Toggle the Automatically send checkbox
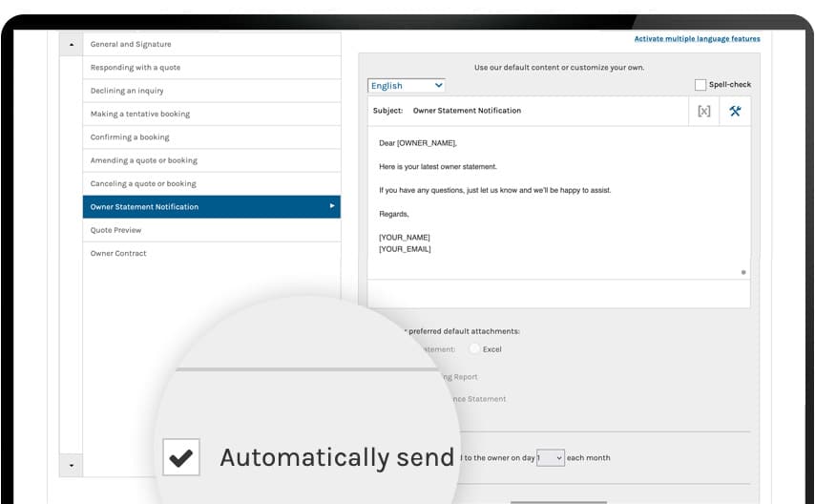The width and height of the screenshot is (815, 504). (179, 458)
